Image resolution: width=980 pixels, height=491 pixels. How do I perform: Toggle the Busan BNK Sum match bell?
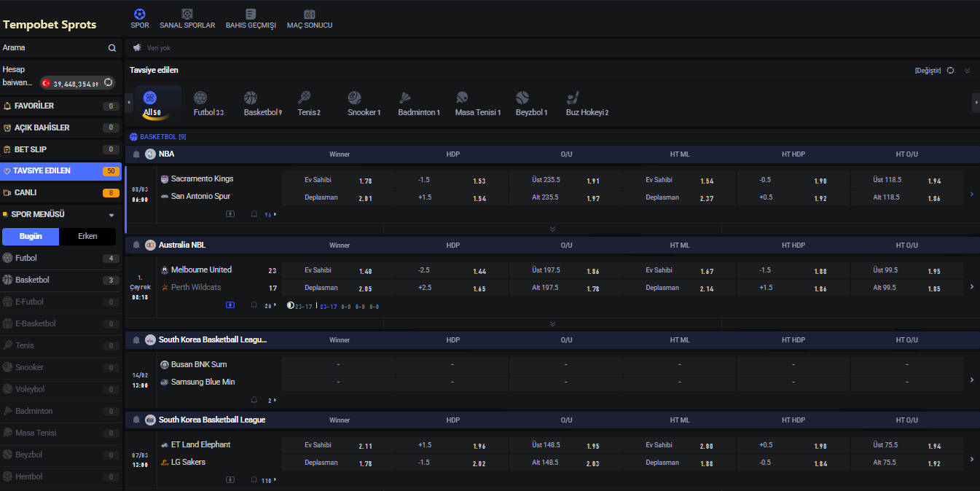(x=254, y=400)
